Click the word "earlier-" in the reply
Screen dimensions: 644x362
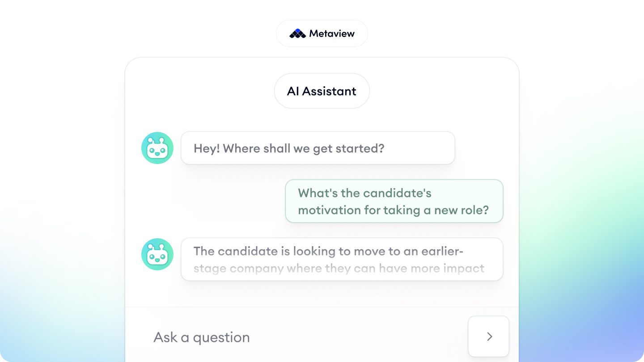point(442,251)
